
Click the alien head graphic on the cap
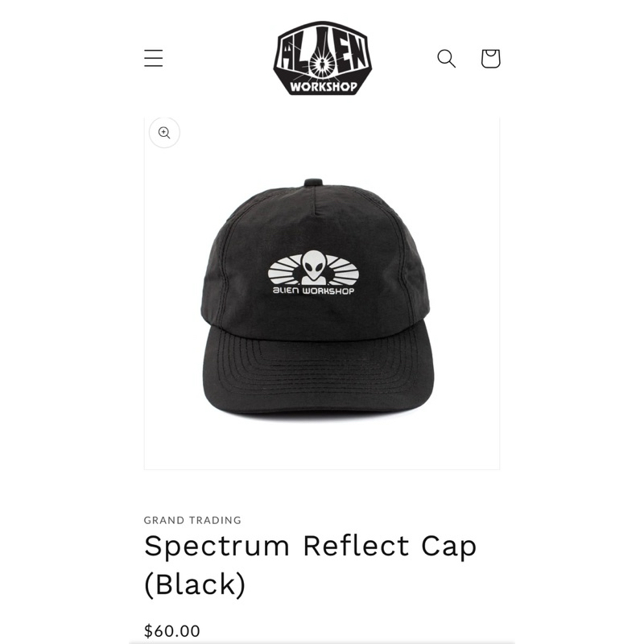(x=314, y=267)
